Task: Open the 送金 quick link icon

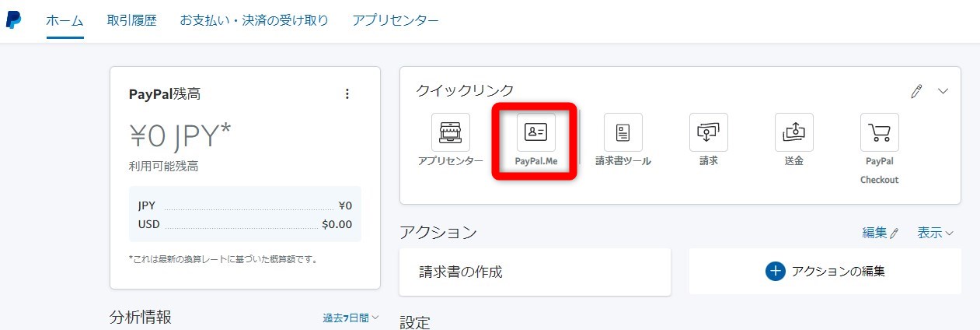Action: 794,132
